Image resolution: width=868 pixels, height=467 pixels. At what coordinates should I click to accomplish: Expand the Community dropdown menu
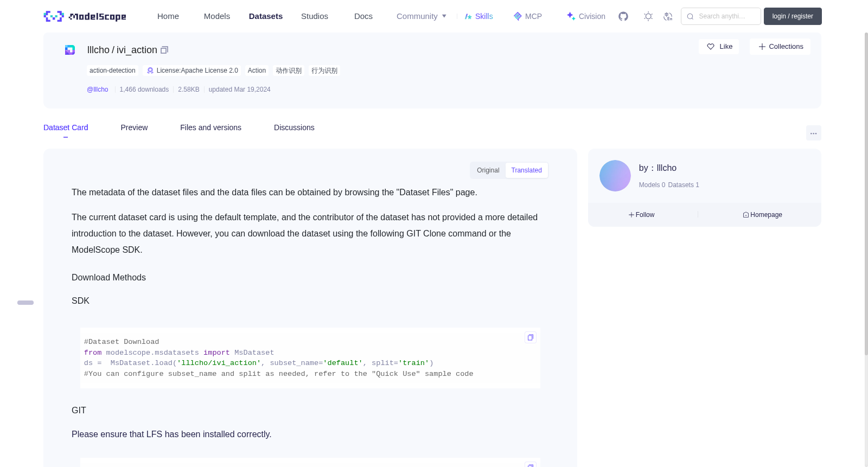(x=422, y=16)
